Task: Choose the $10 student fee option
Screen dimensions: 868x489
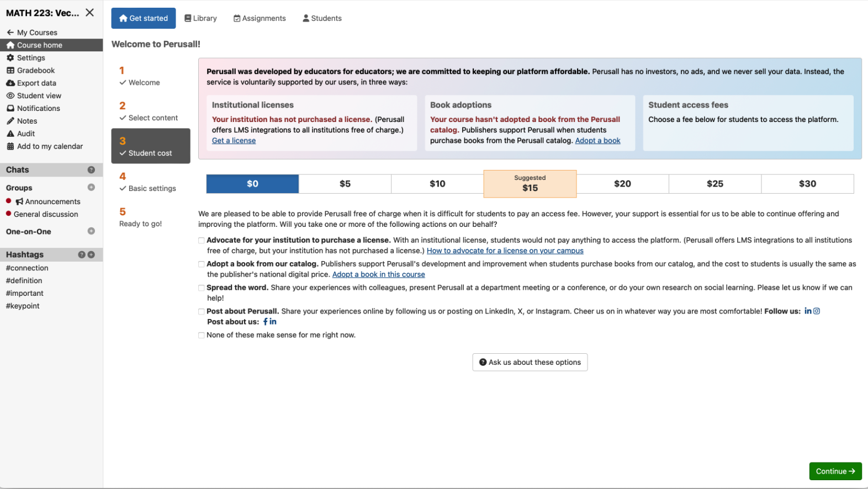Action: pos(437,184)
